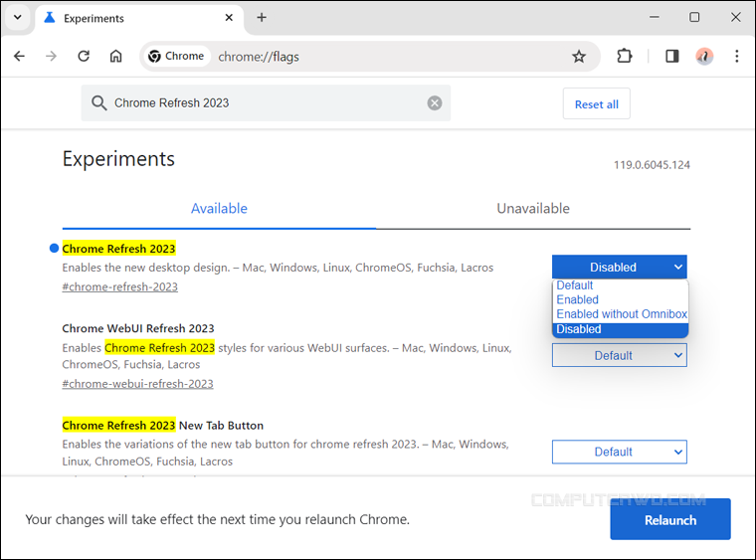Open the home page icon
Screen dimensions: 756x560
115,57
